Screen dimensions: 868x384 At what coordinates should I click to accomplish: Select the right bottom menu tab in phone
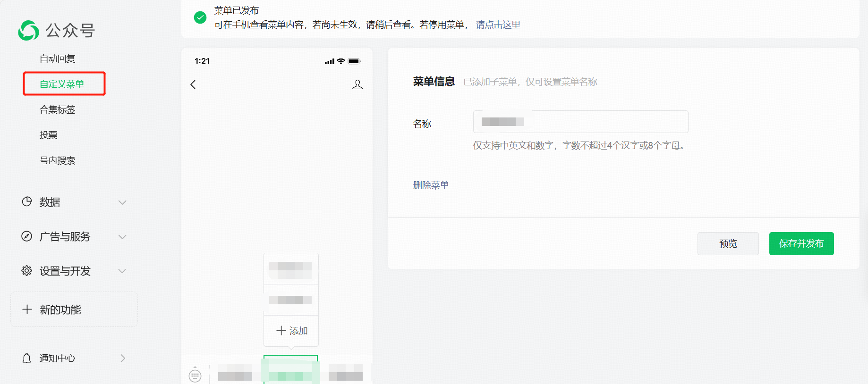click(x=346, y=371)
